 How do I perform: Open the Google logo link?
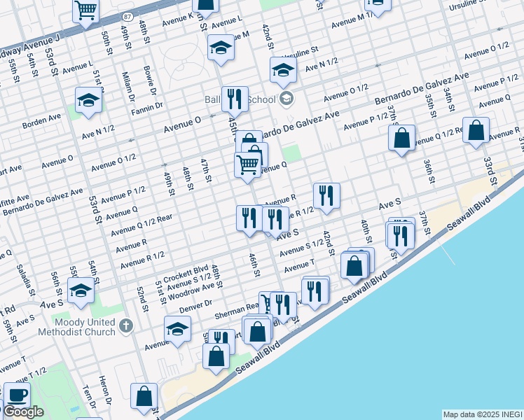23,412
